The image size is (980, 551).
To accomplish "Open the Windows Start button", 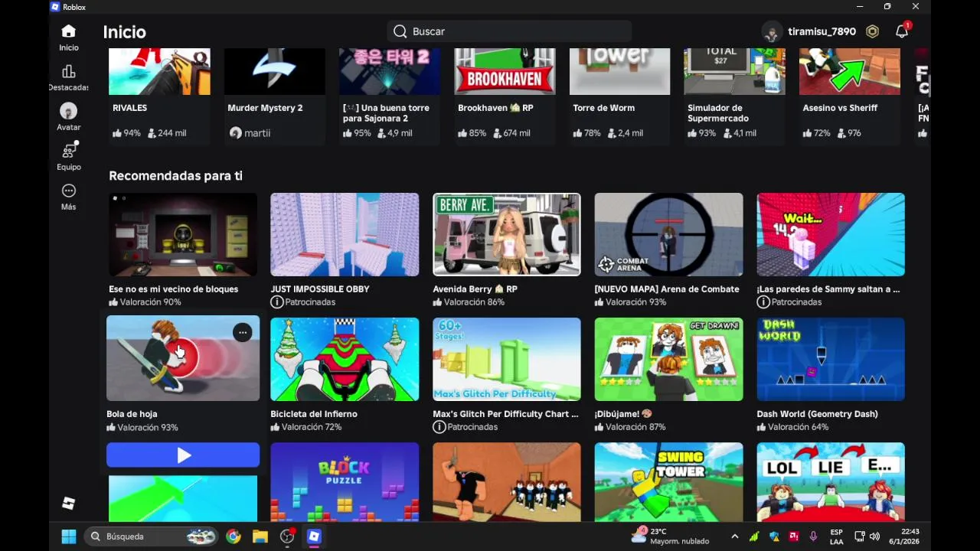I will click(69, 536).
